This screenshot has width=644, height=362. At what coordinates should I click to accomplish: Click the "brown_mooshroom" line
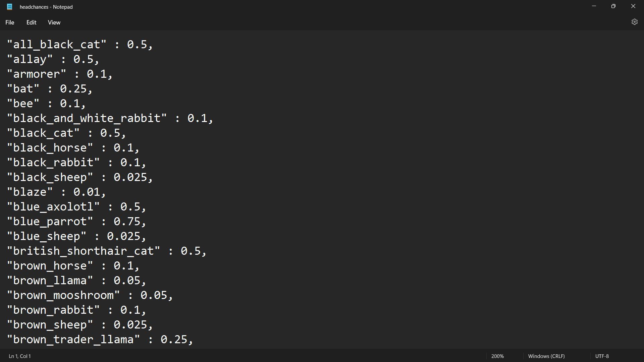pyautogui.click(x=63, y=295)
